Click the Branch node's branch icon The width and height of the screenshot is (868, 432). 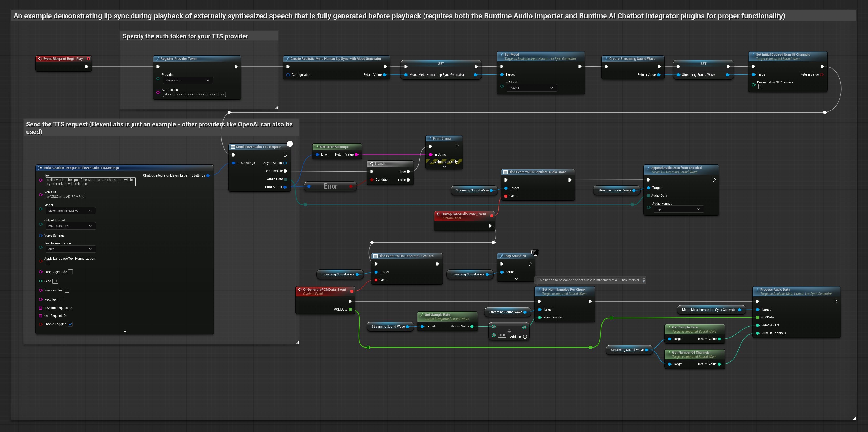pos(371,164)
